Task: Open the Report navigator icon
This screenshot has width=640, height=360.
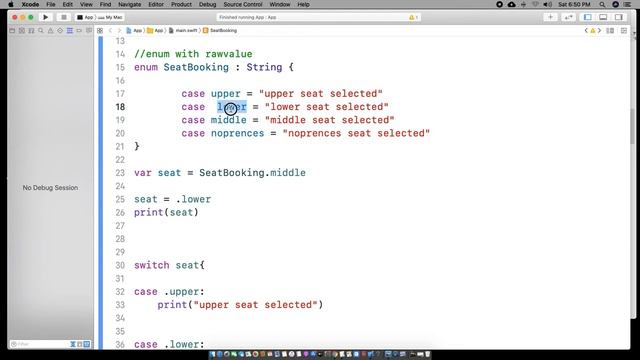Action: pyautogui.click(x=89, y=31)
